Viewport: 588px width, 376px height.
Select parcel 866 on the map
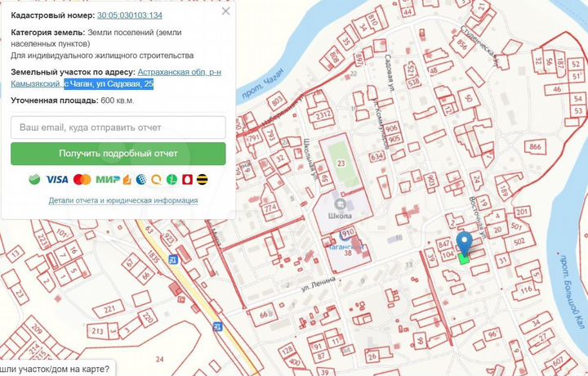pyautogui.click(x=536, y=146)
